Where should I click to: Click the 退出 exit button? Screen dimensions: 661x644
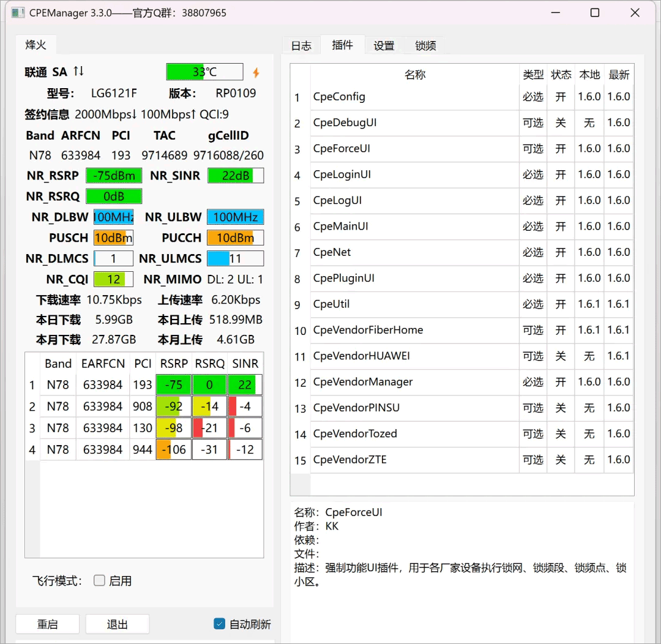coord(117,624)
